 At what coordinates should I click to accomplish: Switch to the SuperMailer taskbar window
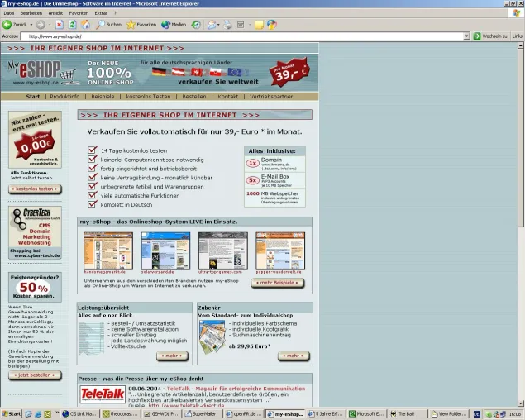point(203,414)
